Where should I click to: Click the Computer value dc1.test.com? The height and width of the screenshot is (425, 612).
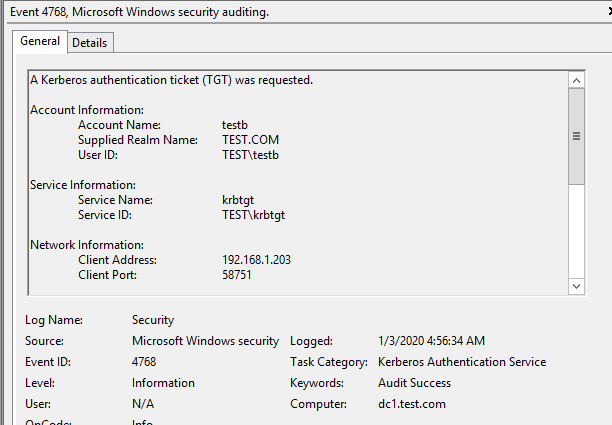414,404
